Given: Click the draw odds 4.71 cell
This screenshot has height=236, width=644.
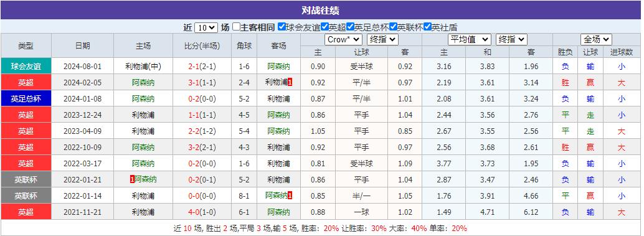Looking at the screenshot, I should click(487, 212).
